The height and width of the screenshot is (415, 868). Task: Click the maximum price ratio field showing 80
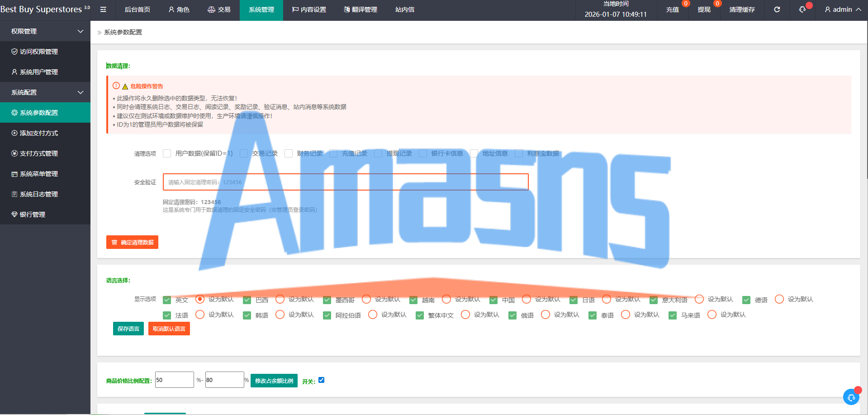[225, 380]
